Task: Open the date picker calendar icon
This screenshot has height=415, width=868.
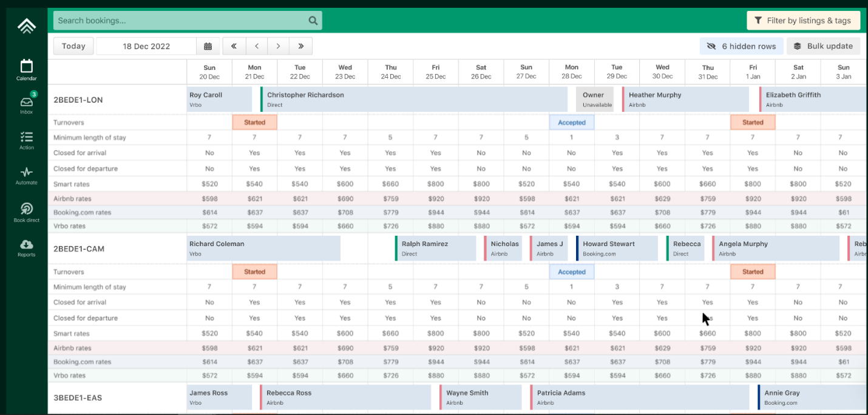Action: pos(208,46)
